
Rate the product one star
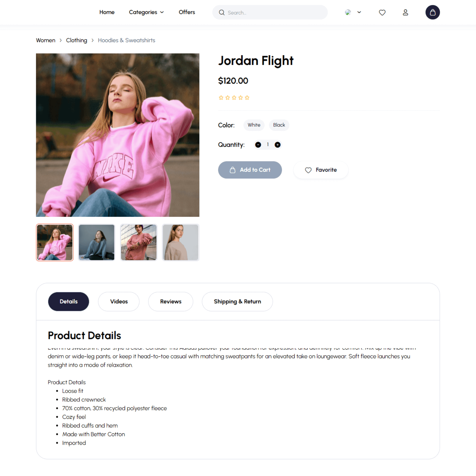pos(221,98)
